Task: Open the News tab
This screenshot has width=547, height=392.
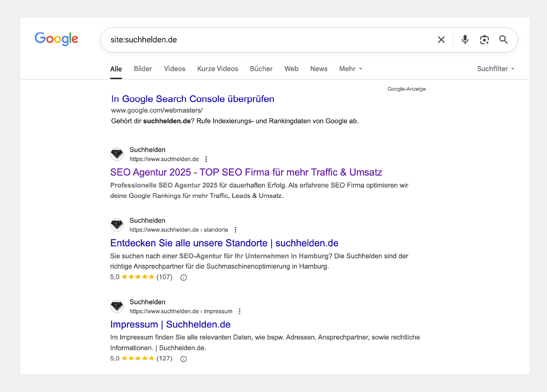Action: pyautogui.click(x=319, y=69)
